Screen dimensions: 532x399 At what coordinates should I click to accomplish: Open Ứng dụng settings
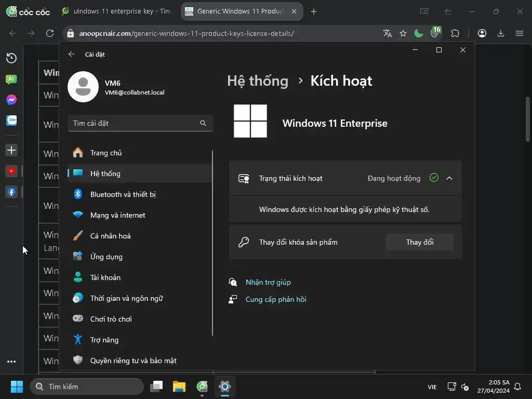coord(139,257)
